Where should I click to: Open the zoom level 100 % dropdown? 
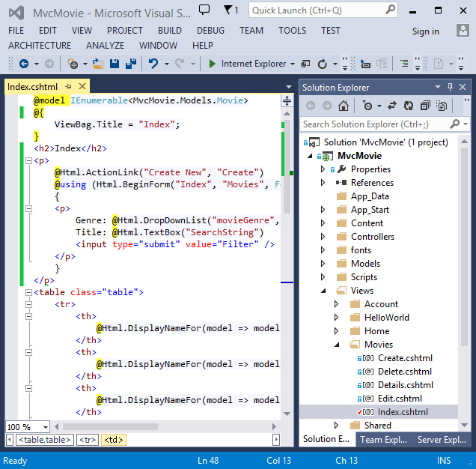pos(46,427)
